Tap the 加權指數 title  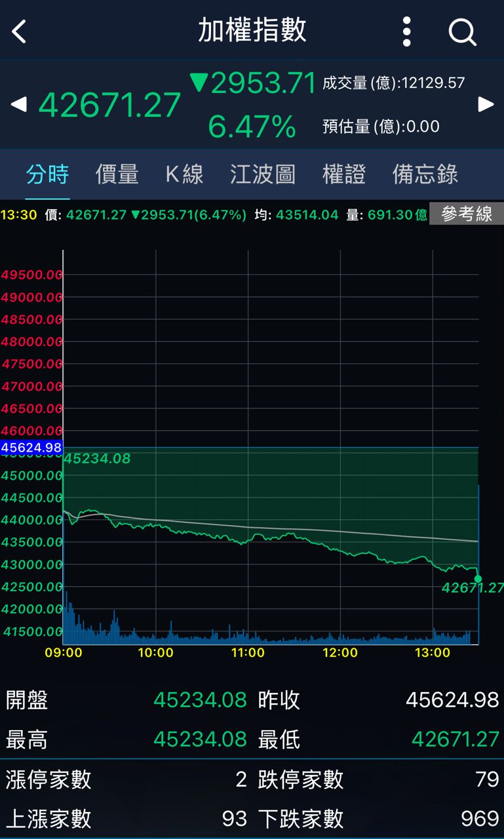[x=252, y=31]
